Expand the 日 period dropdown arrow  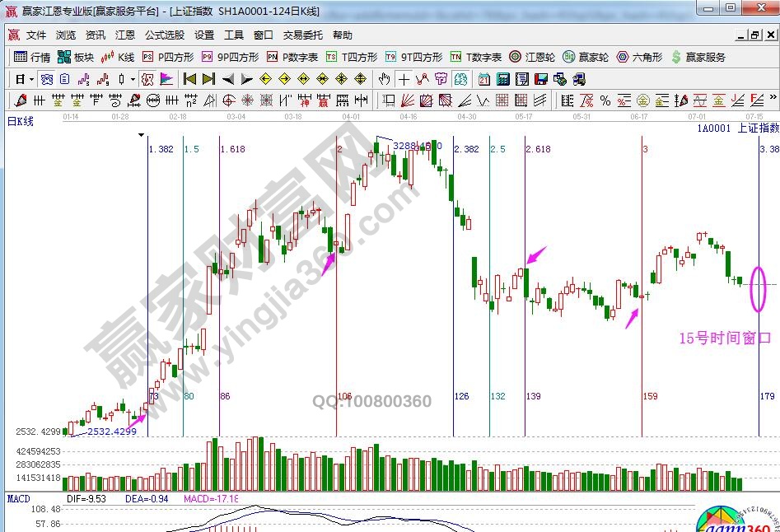pyautogui.click(x=31, y=79)
